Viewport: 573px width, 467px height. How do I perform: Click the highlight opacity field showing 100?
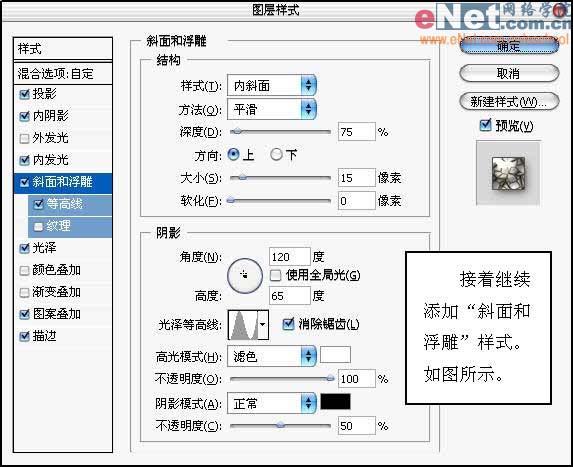pyautogui.click(x=356, y=379)
